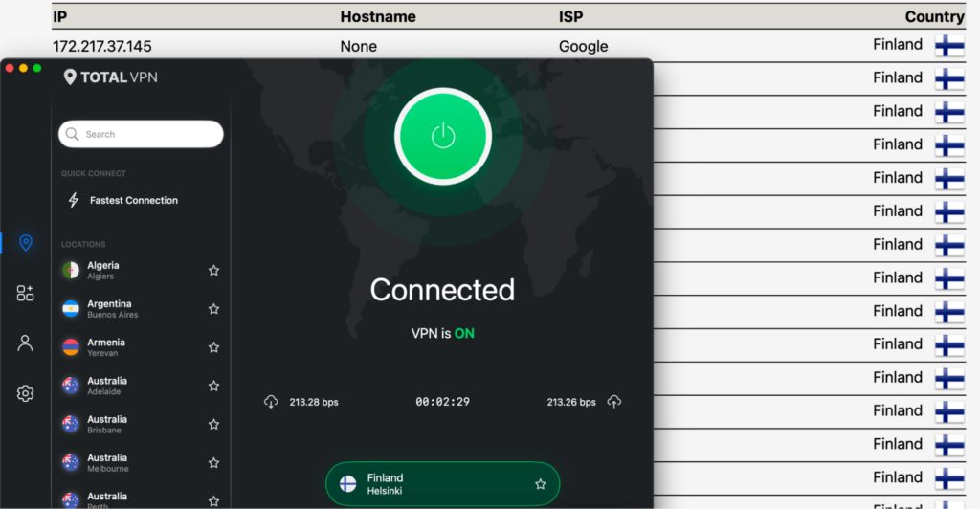Image resolution: width=980 pixels, height=509 pixels.
Task: Favorite Australia Melbourne with its star
Action: pyautogui.click(x=213, y=463)
